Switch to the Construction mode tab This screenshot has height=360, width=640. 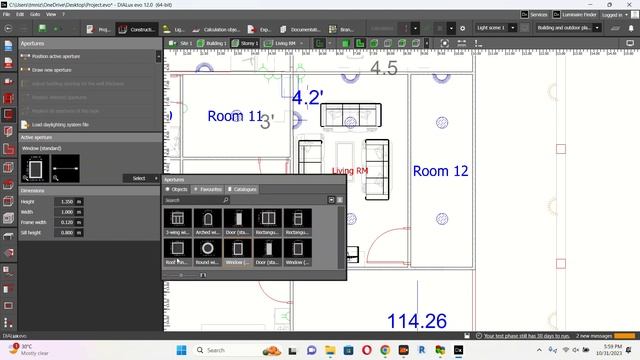(x=136, y=29)
